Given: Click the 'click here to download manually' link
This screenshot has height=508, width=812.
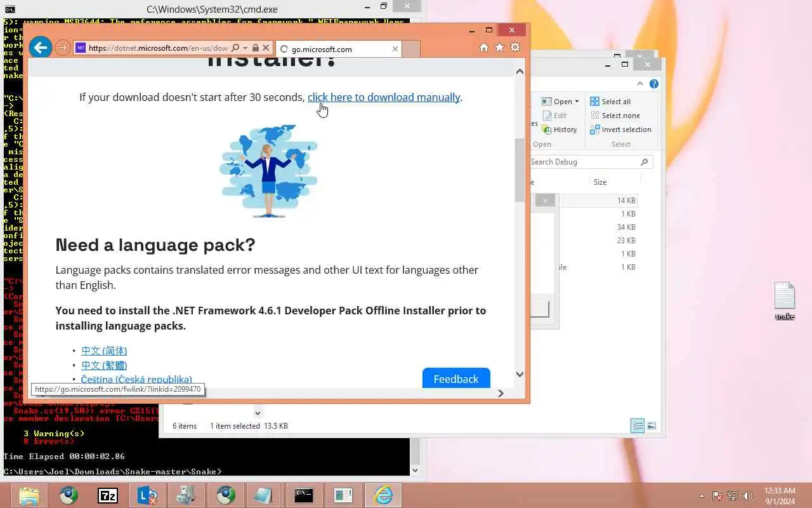Looking at the screenshot, I should [x=384, y=97].
